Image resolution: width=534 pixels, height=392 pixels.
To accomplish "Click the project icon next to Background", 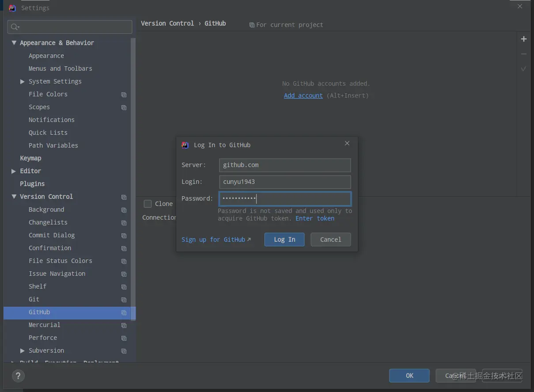I will (x=124, y=210).
